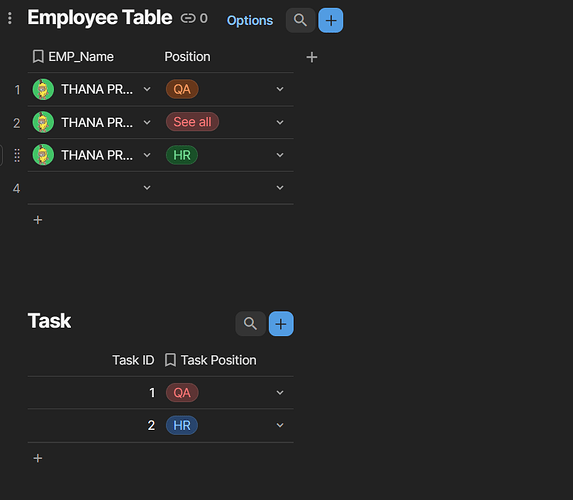Select the orange QA tag in Employee Table
This screenshot has width=573, height=500.
pyautogui.click(x=182, y=89)
